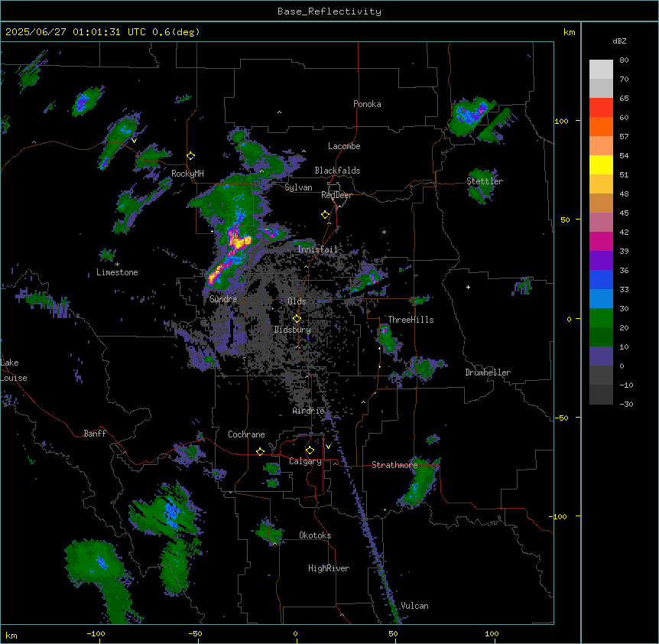Select the slate violet 0-10 dBZ legend swatch

click(x=601, y=356)
